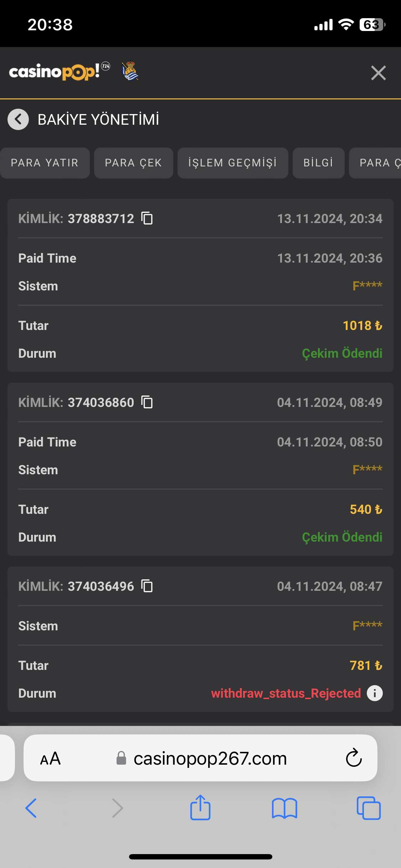Screen dimensions: 401x868
Task: Go back from Bakiye Yönetimi
Action: tap(18, 119)
